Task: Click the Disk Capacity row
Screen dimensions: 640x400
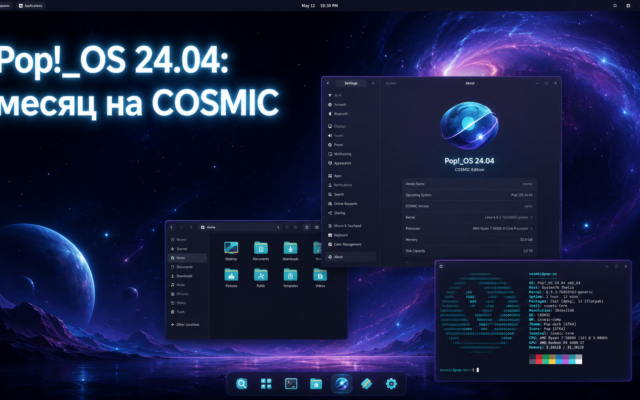Action: (x=469, y=251)
